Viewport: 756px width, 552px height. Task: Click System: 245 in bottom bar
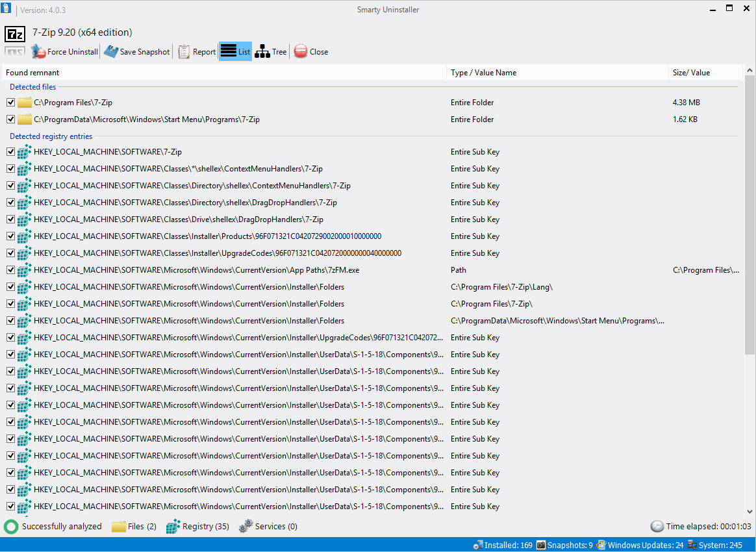tap(715, 545)
